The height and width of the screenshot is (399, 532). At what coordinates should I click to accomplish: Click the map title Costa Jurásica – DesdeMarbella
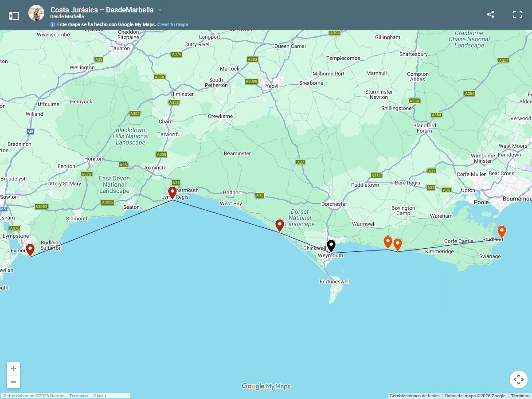tap(102, 10)
